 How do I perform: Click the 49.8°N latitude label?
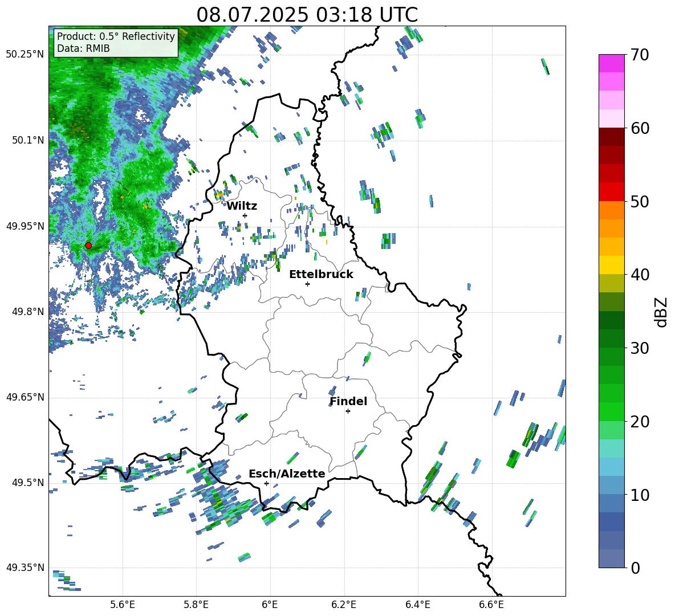28,312
